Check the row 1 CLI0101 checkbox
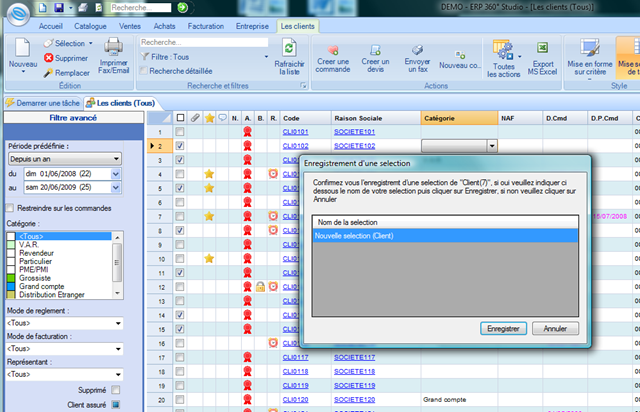Screen dimensions: 640x412 pyautogui.click(x=180, y=132)
